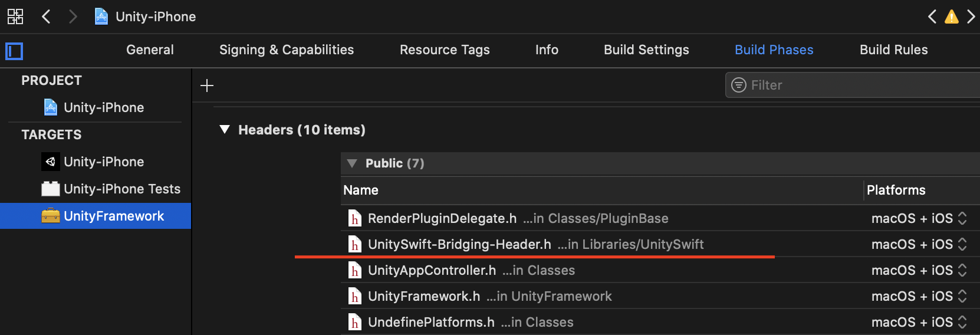The height and width of the screenshot is (335, 980).
Task: Select the Unity-iPhone target
Action: (x=94, y=162)
